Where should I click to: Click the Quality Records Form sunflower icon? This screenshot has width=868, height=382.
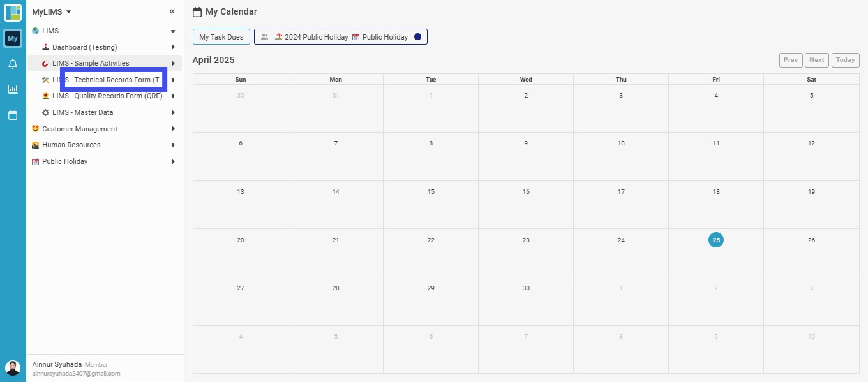45,96
